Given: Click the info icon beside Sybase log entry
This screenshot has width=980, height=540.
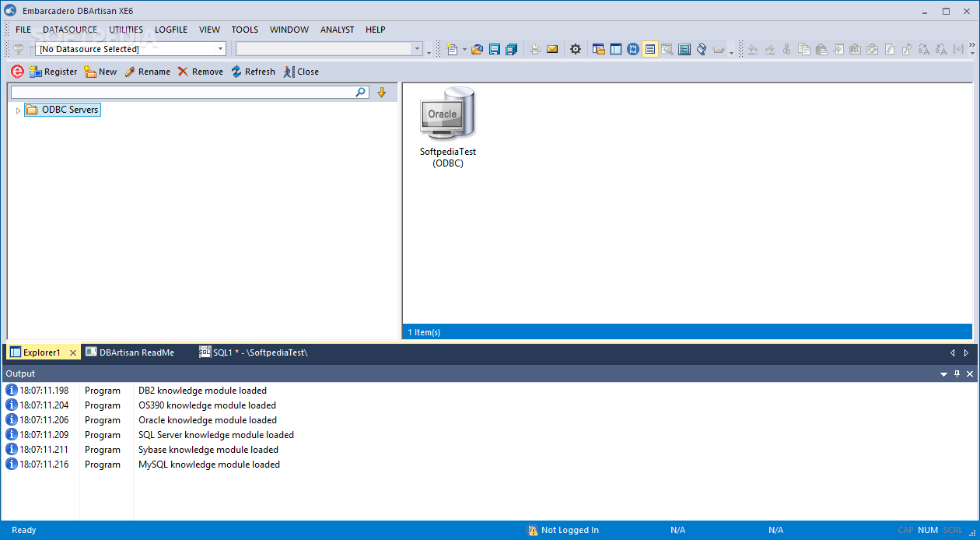Looking at the screenshot, I should (12, 450).
